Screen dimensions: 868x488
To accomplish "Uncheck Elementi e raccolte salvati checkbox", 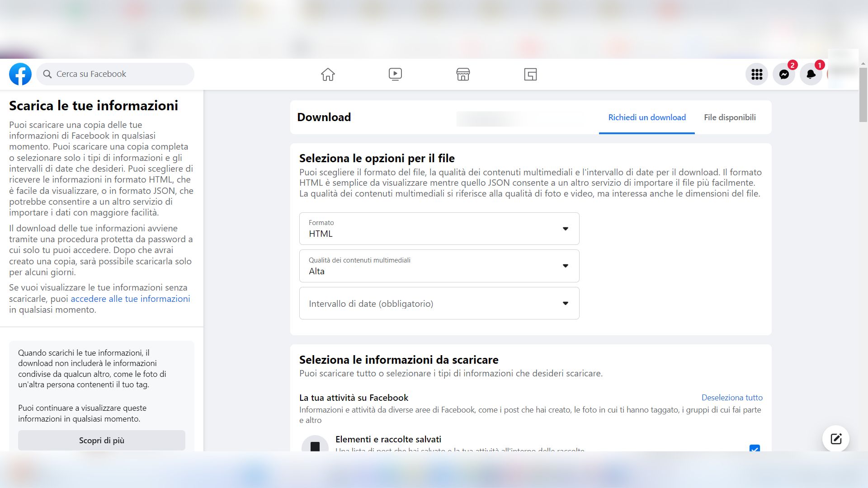I will [x=754, y=448].
